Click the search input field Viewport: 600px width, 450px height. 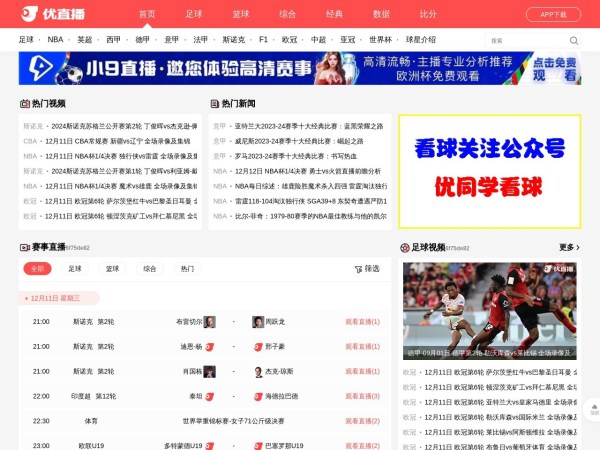tap(525, 40)
